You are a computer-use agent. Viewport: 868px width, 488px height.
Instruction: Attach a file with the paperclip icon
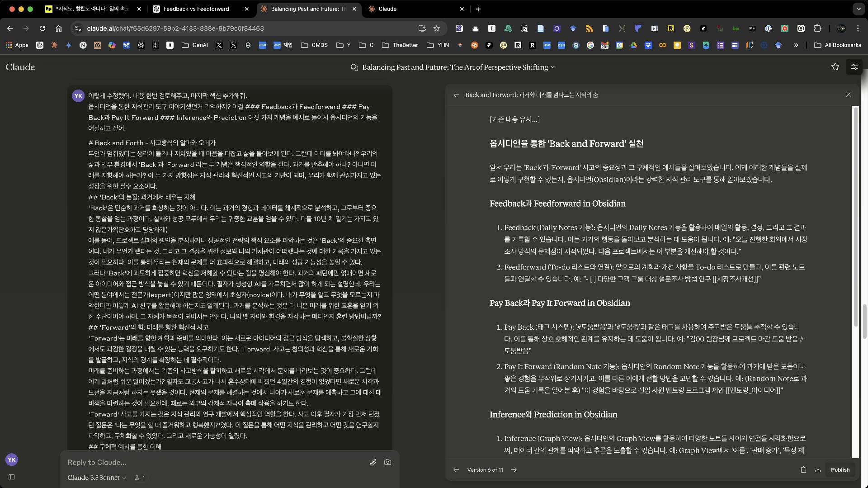373,462
